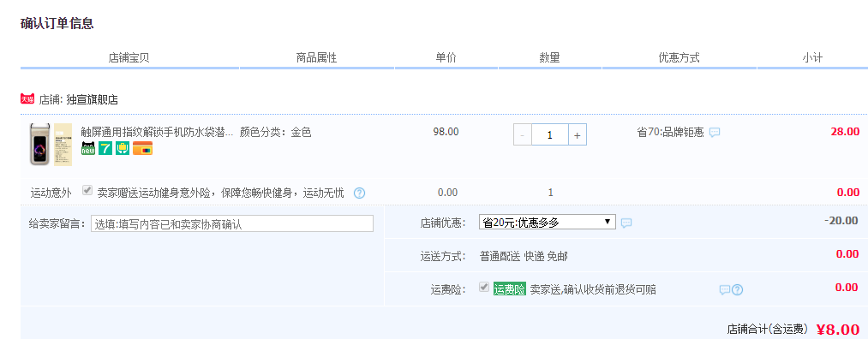Click the chat bubble icon in the 运费险 row

click(x=725, y=290)
